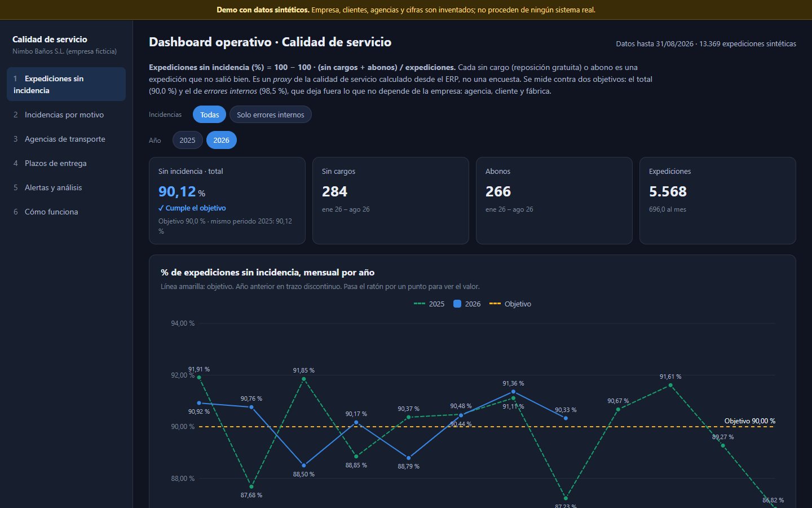Open 'Expediciones sin incidencia' sidebar section
Viewport: 812px width, 508px height.
click(x=66, y=84)
